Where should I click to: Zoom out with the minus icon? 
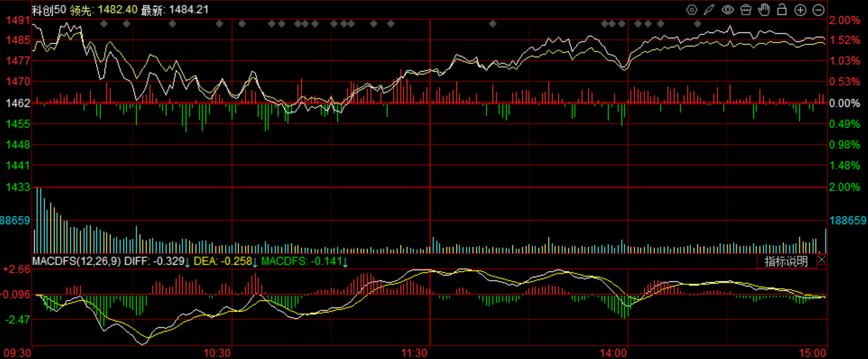[x=818, y=10]
